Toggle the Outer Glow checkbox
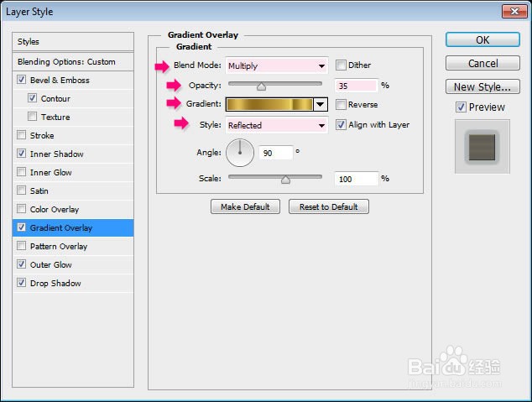The height and width of the screenshot is (402, 532). (x=21, y=264)
